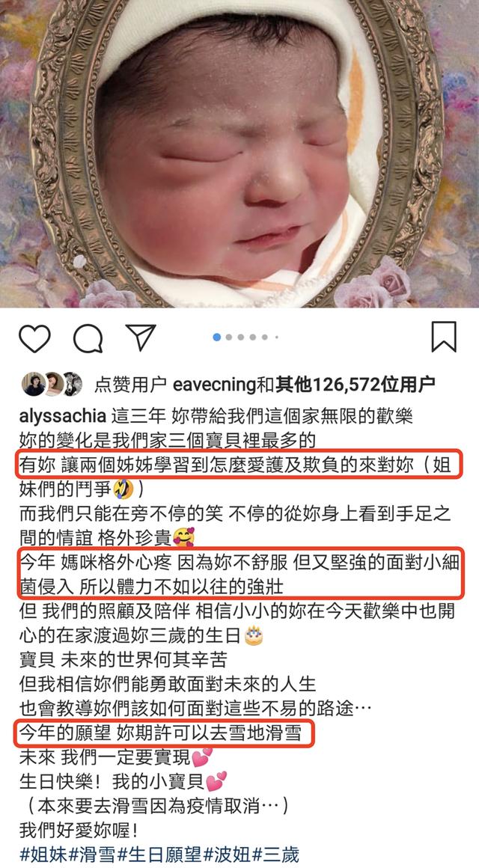Tap the framed baby photo
Screen dimensions: 479x868
coord(239,153)
